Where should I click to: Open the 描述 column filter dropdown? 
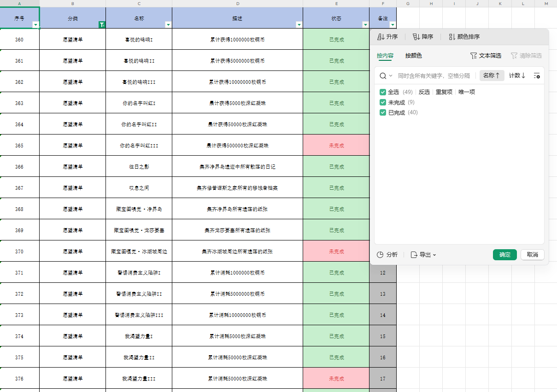point(299,24)
